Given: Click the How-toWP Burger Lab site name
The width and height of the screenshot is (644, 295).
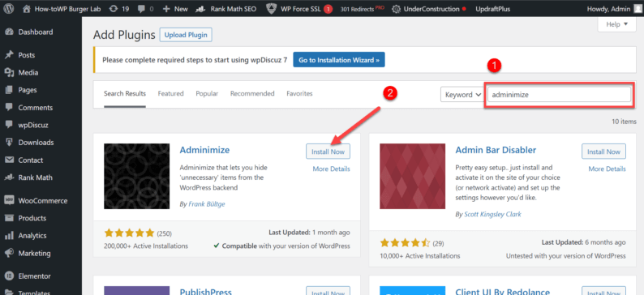Looking at the screenshot, I should 69,9.
